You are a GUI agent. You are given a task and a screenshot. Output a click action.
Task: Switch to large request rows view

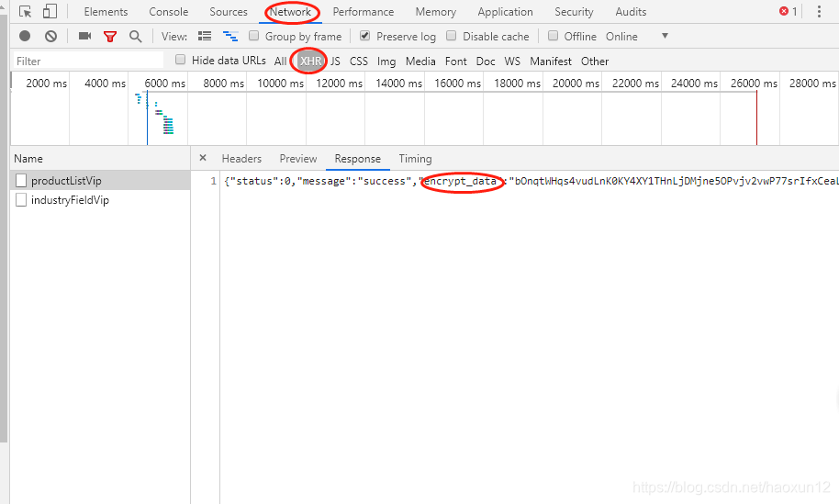click(x=205, y=36)
